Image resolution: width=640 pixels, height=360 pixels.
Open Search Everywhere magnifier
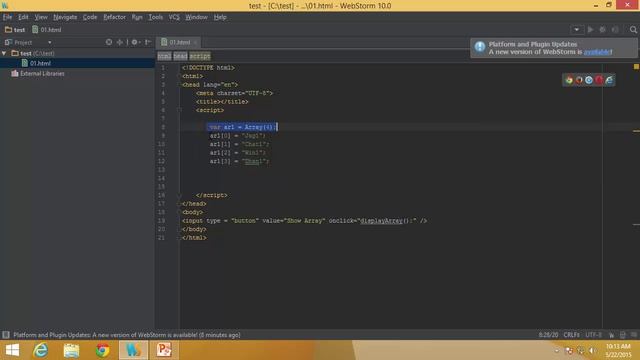(x=633, y=29)
